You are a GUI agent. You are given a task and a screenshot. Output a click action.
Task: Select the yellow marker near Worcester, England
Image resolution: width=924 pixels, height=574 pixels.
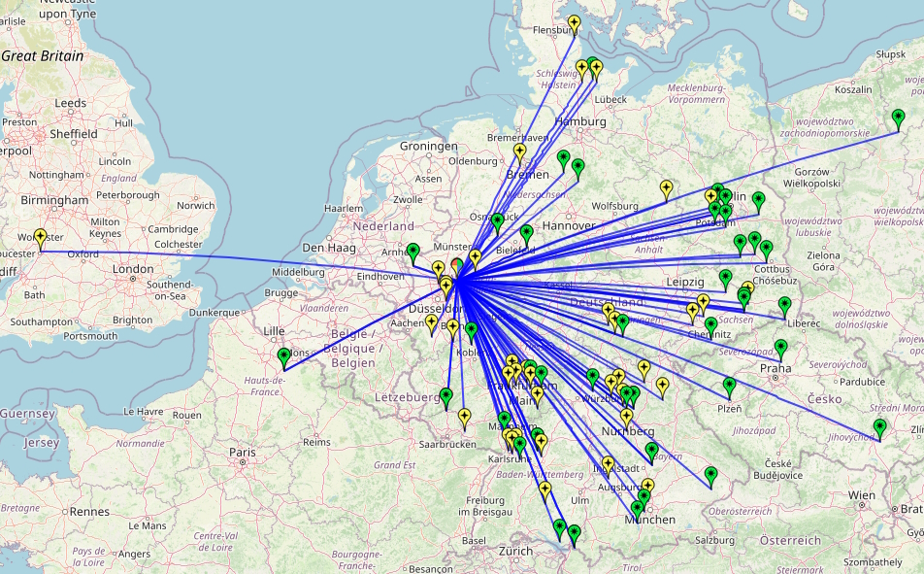pyautogui.click(x=40, y=237)
